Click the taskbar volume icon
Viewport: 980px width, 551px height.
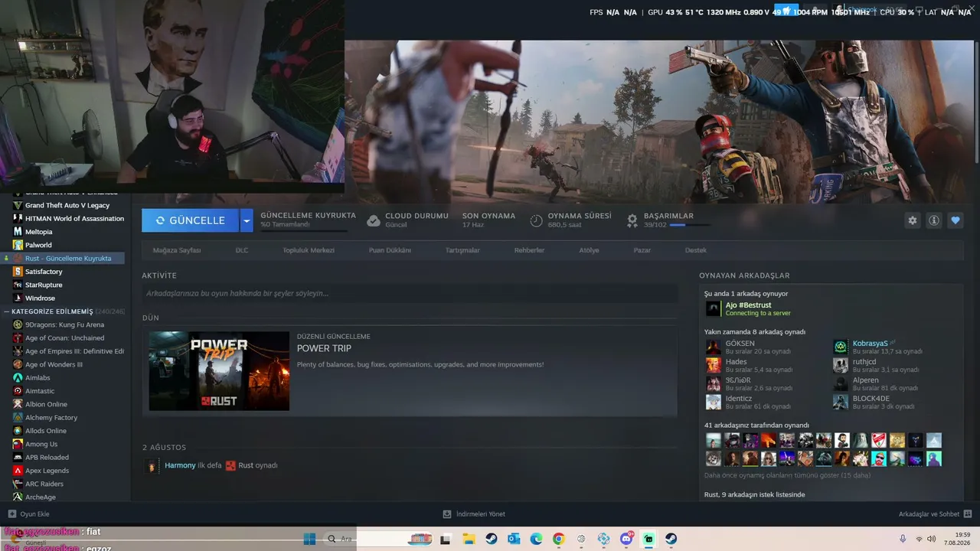tap(932, 539)
